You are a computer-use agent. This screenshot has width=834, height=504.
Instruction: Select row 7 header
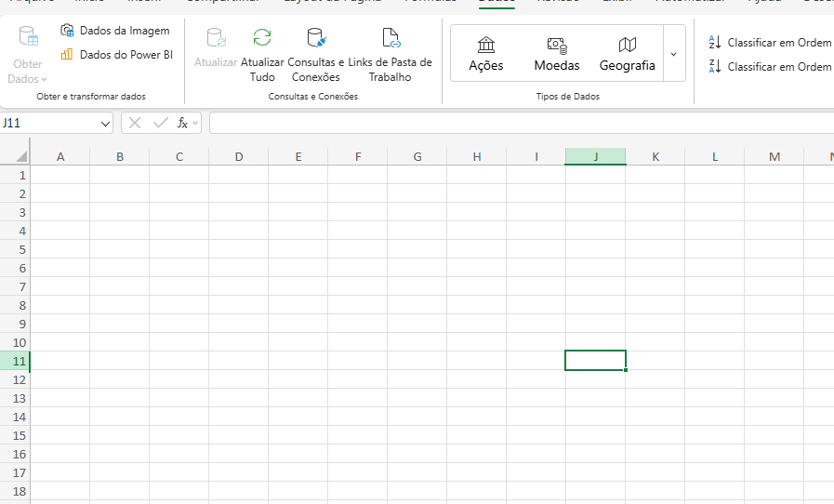coord(15,286)
